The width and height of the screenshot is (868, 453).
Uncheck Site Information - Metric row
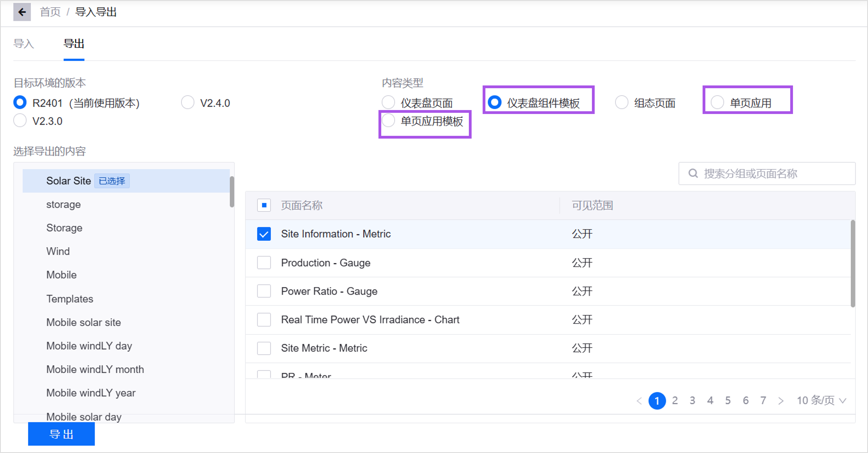[264, 234]
